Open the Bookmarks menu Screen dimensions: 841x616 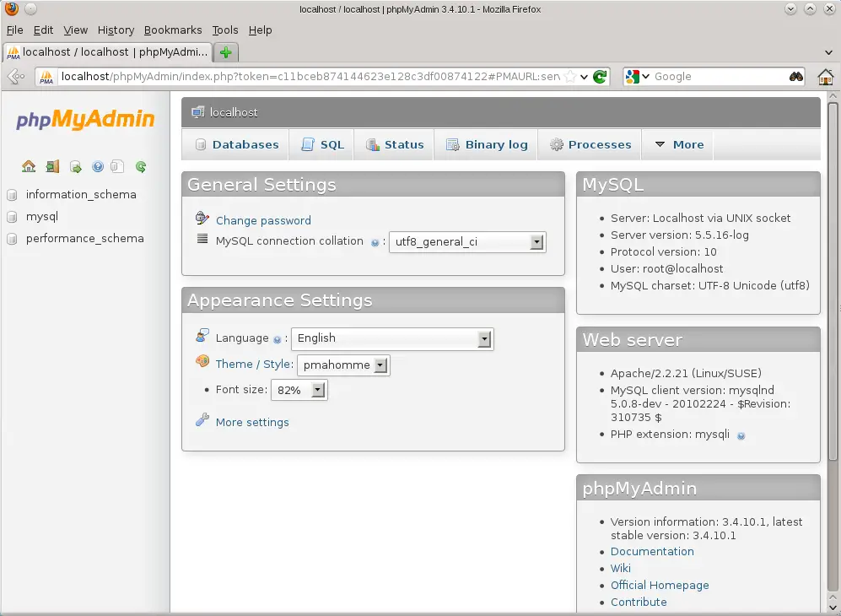(173, 30)
